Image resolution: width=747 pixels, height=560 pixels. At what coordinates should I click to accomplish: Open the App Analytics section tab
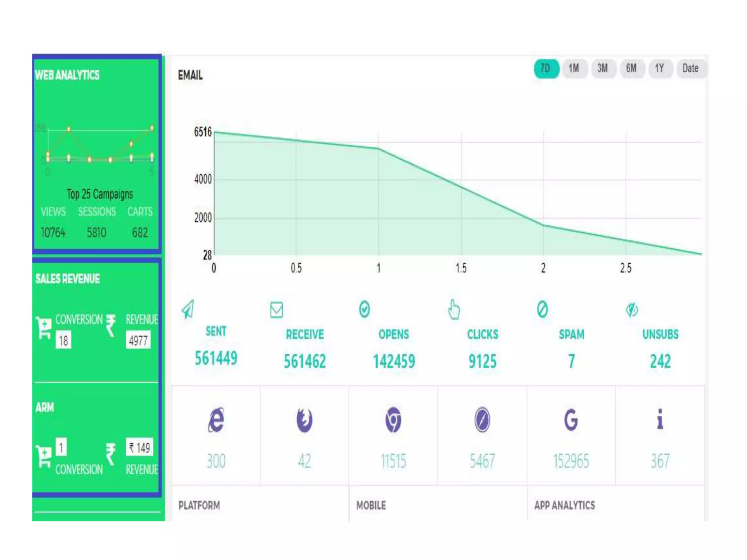click(565, 505)
